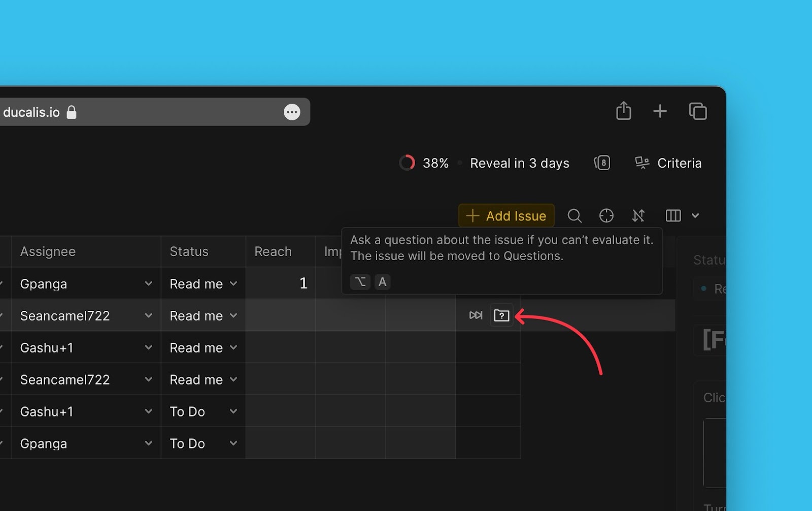Click the page options ellipsis in address bar
Screen dimensions: 812x511
[292, 112]
